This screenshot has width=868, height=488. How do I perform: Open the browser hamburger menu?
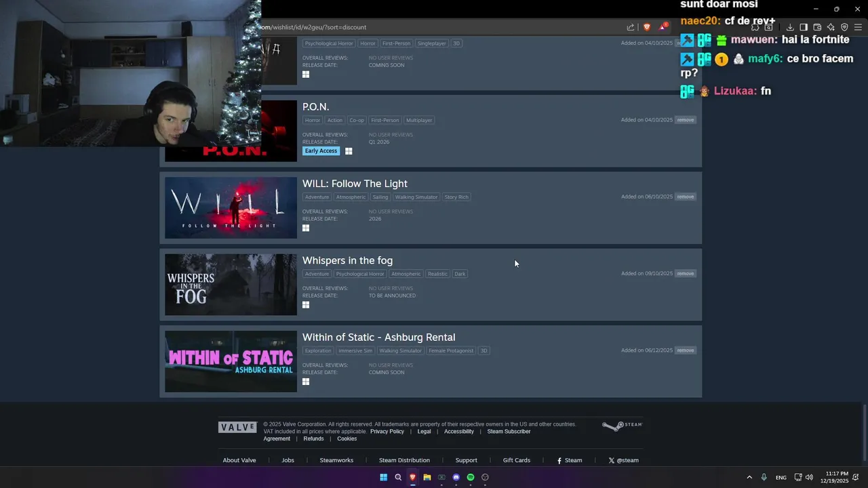(x=858, y=27)
